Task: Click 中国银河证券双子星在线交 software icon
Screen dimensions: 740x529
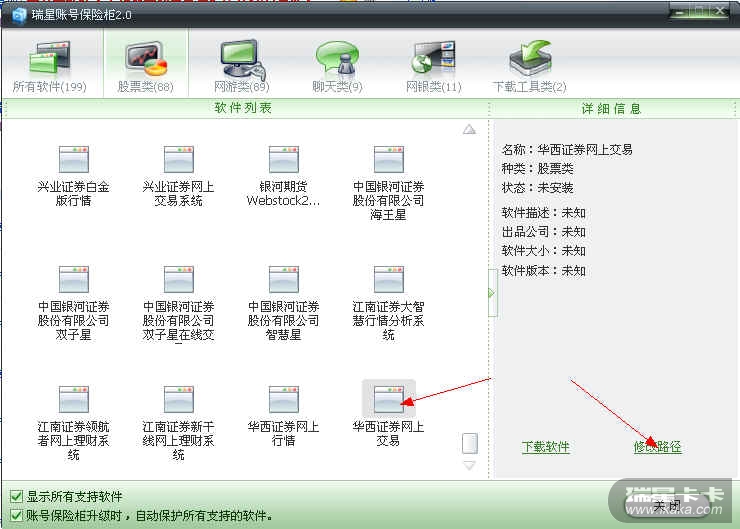Action: (x=178, y=279)
